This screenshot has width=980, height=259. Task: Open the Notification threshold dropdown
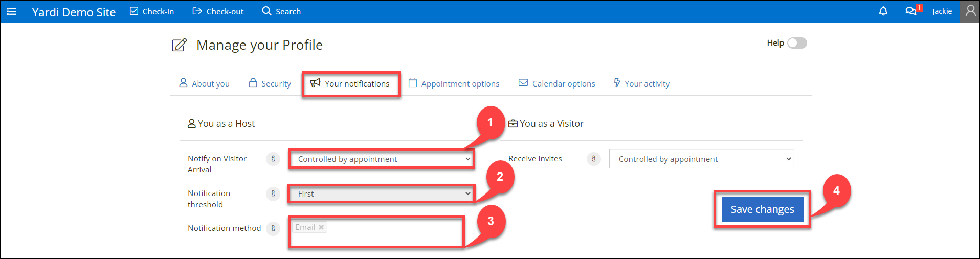(382, 194)
